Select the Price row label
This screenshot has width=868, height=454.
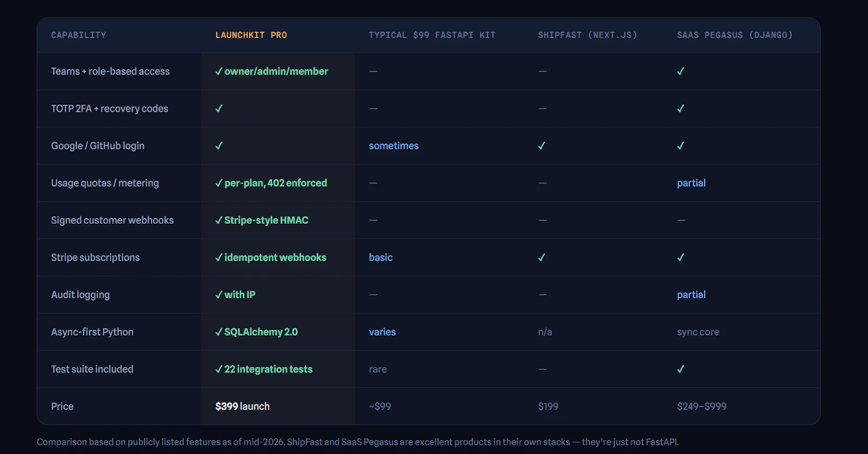tap(62, 406)
